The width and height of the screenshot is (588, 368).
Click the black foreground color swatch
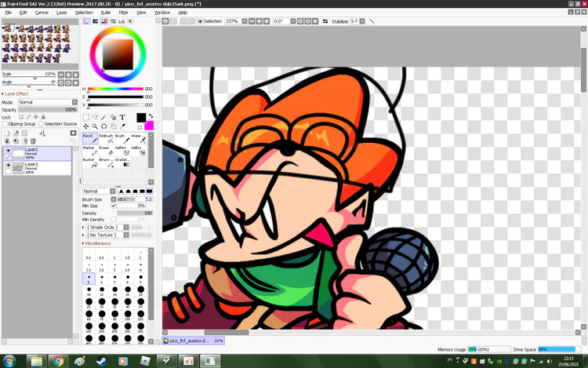tap(141, 118)
